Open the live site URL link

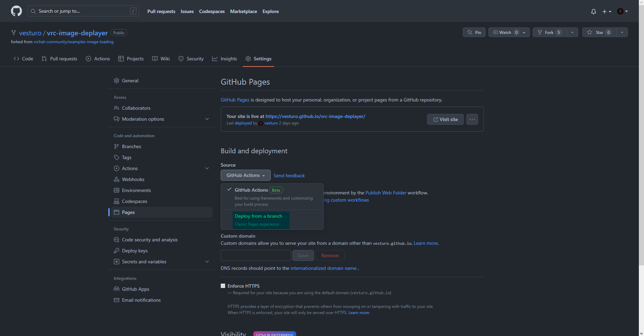pyautogui.click(x=315, y=116)
